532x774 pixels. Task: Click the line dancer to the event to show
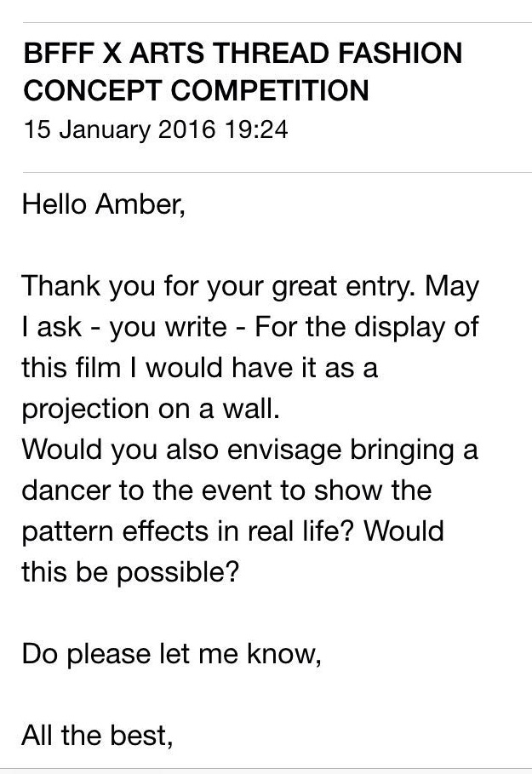[x=227, y=490]
